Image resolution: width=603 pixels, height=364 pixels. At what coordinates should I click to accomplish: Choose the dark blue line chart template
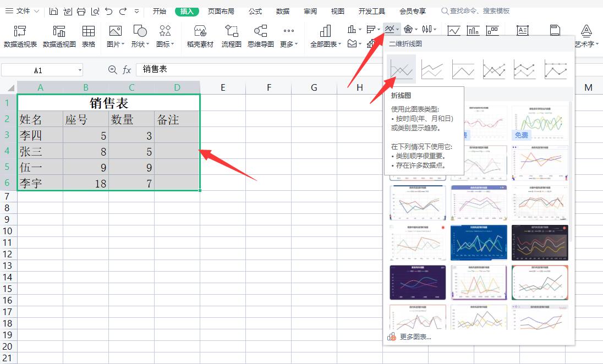coord(479,242)
